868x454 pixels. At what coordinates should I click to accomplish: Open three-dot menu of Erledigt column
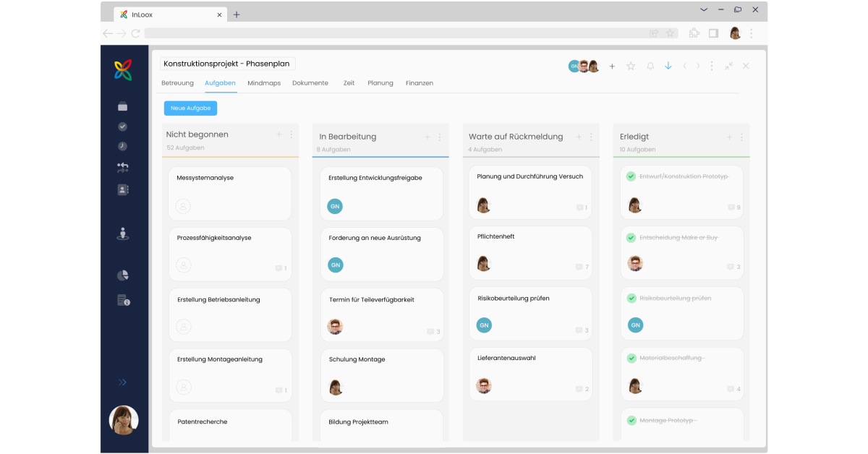tap(741, 137)
